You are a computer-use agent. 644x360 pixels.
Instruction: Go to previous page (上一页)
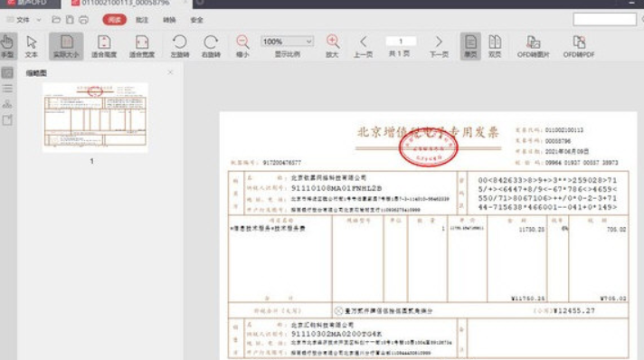[363, 46]
